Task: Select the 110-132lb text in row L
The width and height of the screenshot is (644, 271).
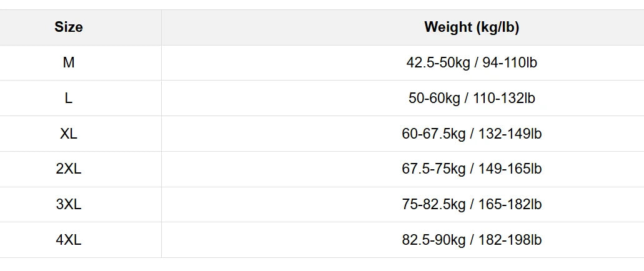Action: click(504, 99)
